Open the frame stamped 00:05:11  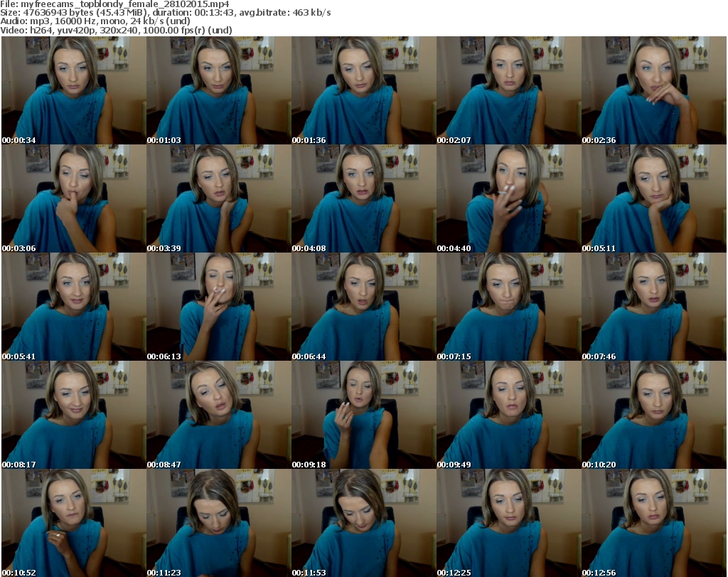(654, 198)
